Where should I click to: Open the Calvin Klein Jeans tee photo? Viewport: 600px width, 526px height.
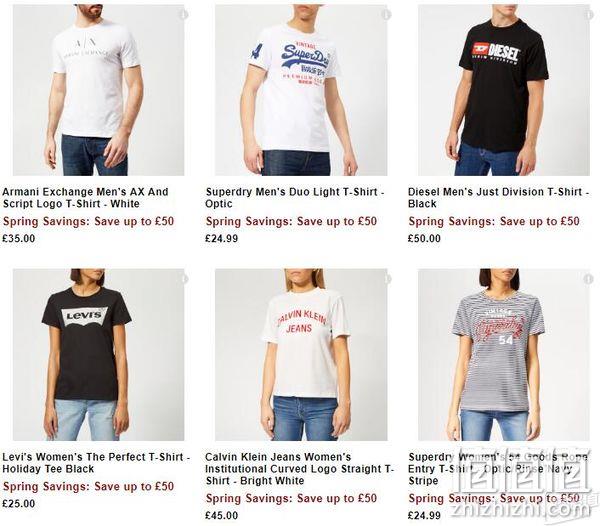tap(301, 355)
